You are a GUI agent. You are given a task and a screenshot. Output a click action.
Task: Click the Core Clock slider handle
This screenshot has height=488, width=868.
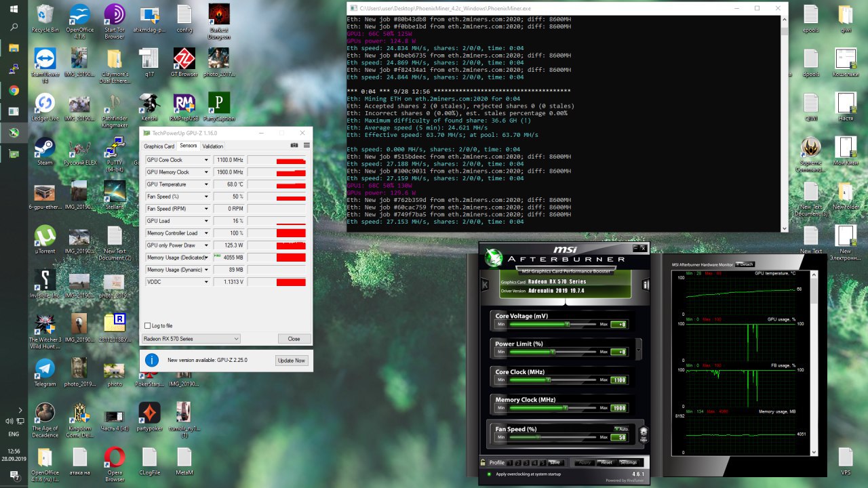pyautogui.click(x=548, y=380)
